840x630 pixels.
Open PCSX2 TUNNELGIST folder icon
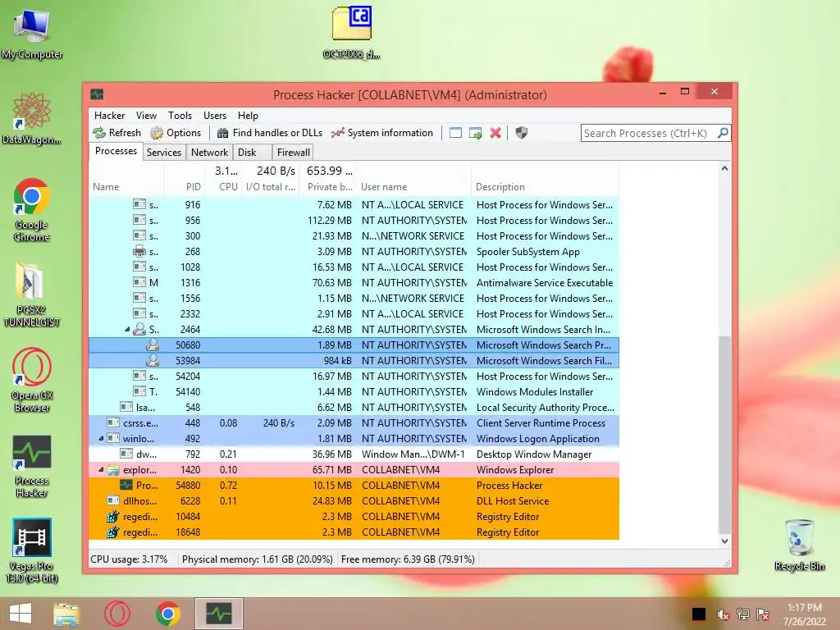coord(32,294)
